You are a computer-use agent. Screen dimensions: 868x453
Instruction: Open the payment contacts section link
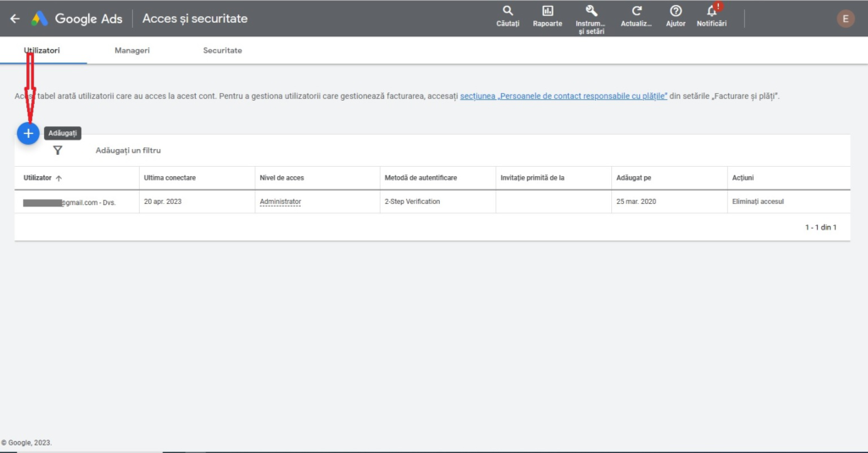(564, 96)
